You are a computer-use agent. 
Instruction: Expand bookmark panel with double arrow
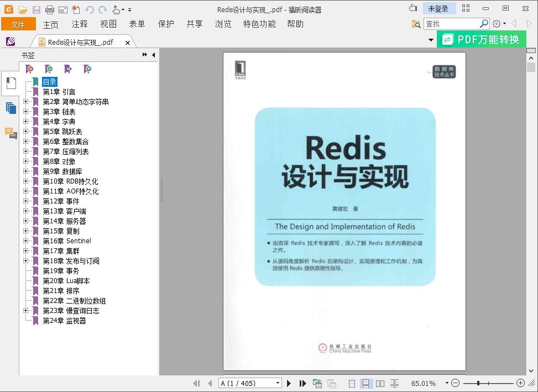pyautogui.click(x=144, y=55)
